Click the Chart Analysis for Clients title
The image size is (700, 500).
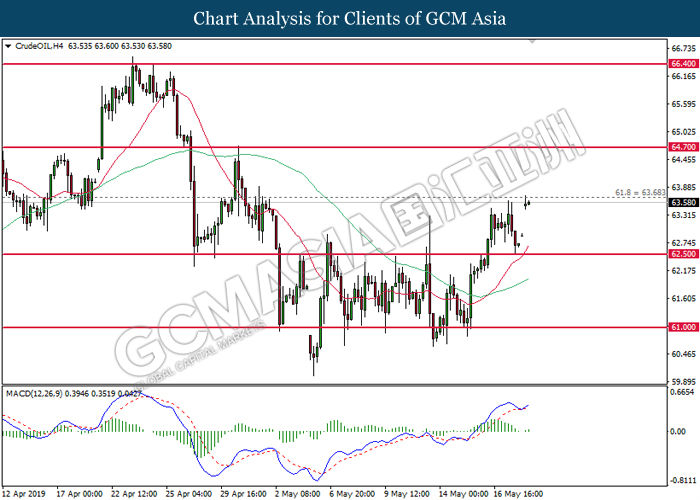pos(350,18)
